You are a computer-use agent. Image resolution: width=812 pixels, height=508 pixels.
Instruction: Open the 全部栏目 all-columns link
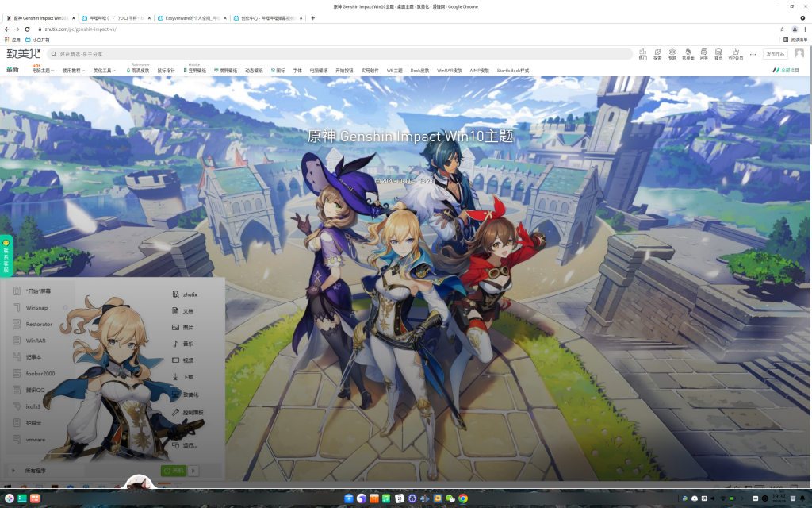786,70
